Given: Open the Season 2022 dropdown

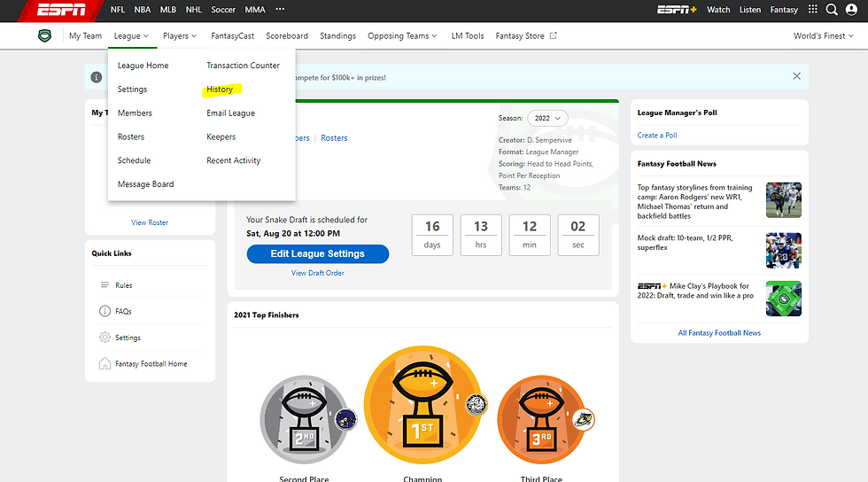Looking at the screenshot, I should coord(547,118).
